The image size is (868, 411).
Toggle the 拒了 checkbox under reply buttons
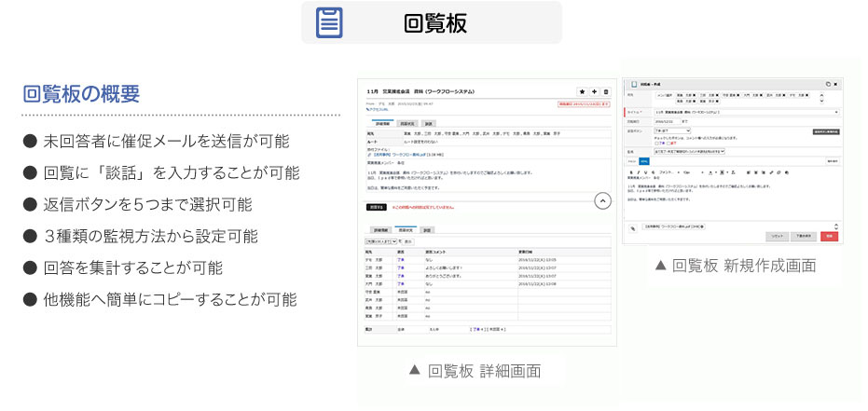(669, 144)
